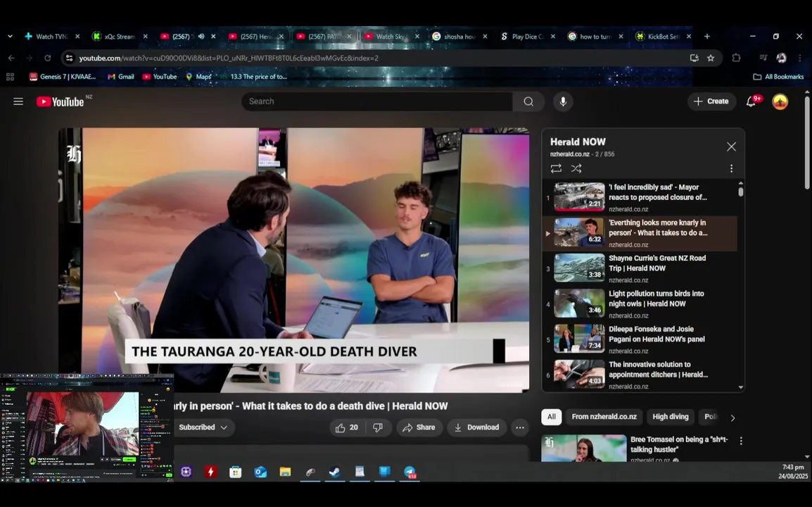This screenshot has height=507, width=812.
Task: Start voice search with microphone icon
Action: [563, 101]
